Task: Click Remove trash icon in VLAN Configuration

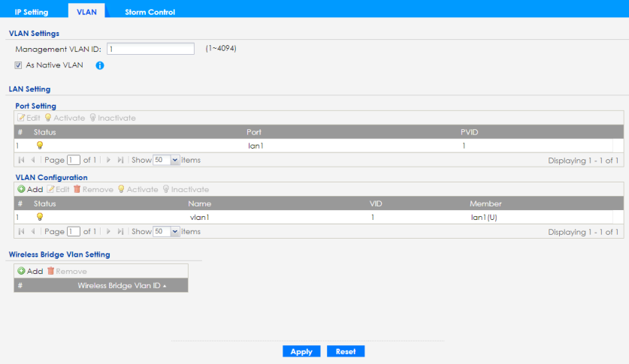Action: (x=77, y=189)
